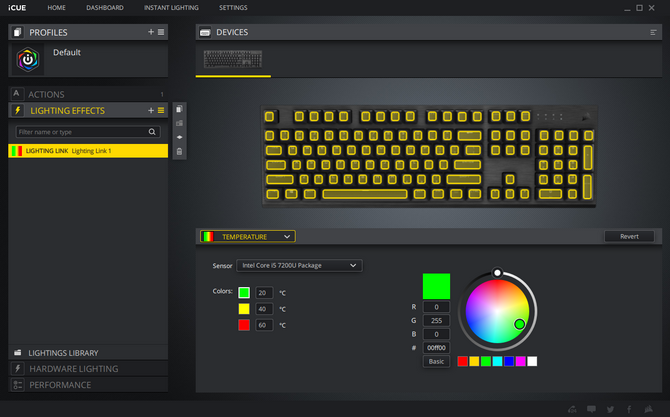The image size is (670, 417).
Task: Select the green 20°C color swatch
Action: 244,293
